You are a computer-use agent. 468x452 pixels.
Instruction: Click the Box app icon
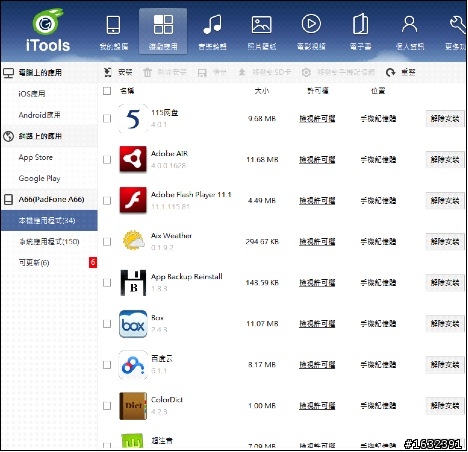pyautogui.click(x=133, y=324)
